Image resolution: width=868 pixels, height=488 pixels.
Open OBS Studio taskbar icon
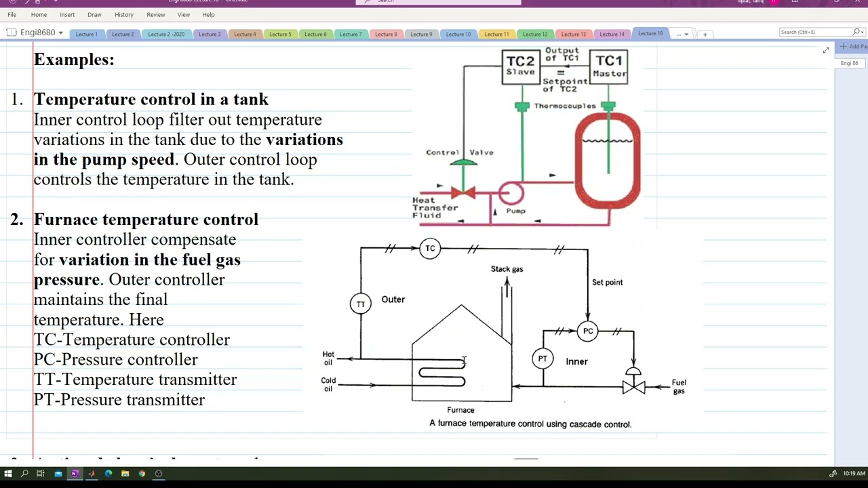(x=159, y=474)
